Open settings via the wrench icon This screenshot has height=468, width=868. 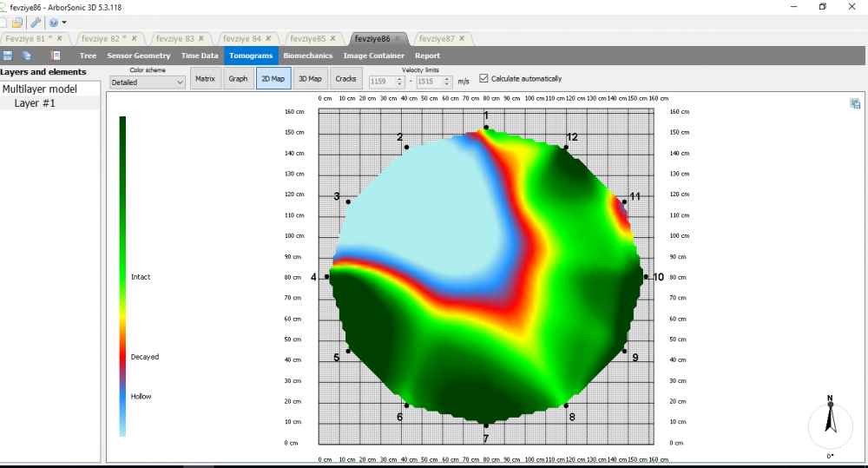36,23
